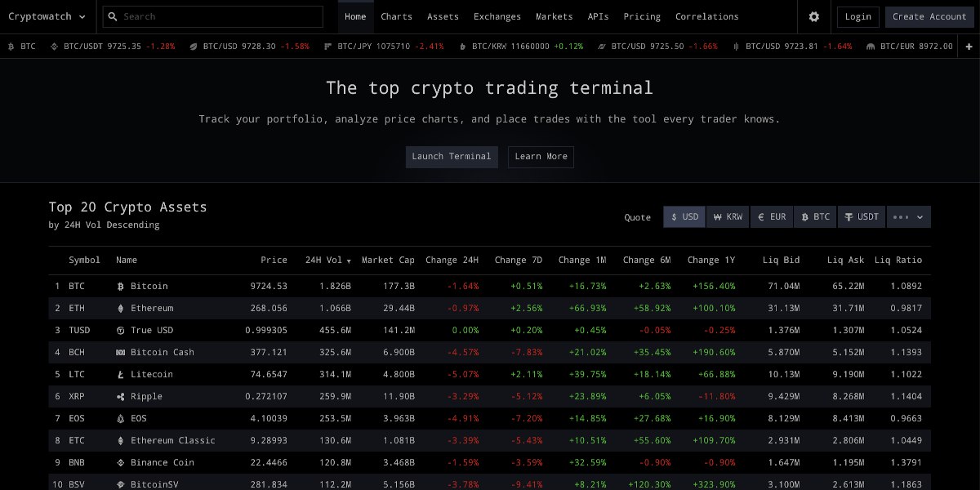
Task: Click the magnifier icon in search box
Action: (113, 16)
